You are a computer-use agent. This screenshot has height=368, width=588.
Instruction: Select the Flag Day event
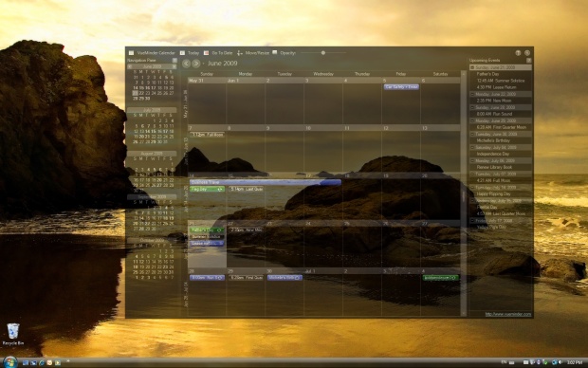(207, 189)
